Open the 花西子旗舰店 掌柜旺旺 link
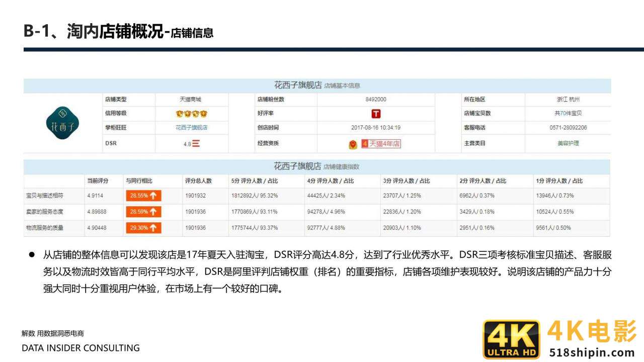Image resolution: width=644 pixels, height=362 pixels. (191, 128)
